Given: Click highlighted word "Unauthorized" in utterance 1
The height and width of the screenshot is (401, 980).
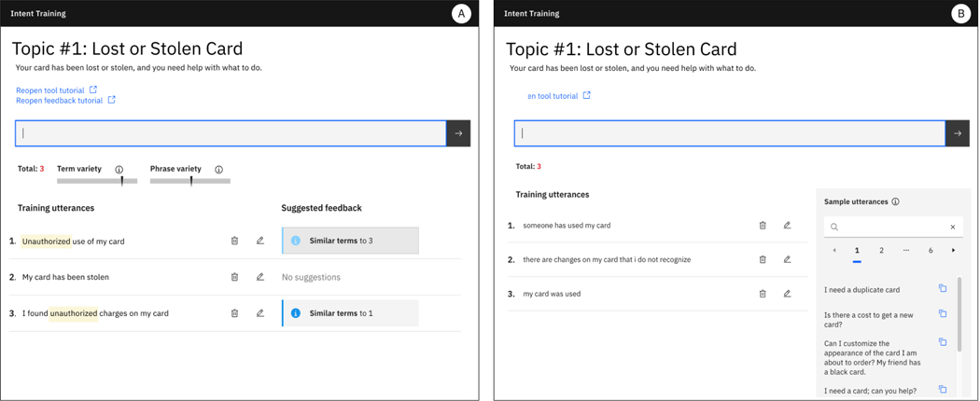Looking at the screenshot, I should [47, 242].
